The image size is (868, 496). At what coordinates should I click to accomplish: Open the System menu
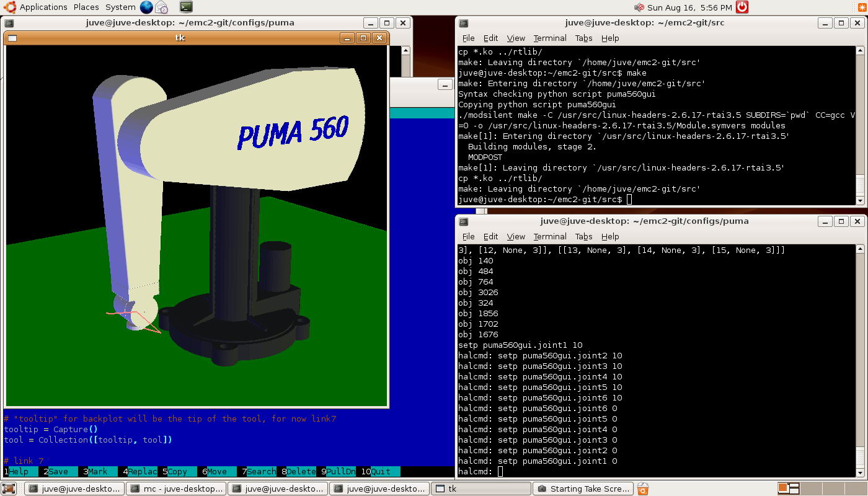pyautogui.click(x=120, y=7)
